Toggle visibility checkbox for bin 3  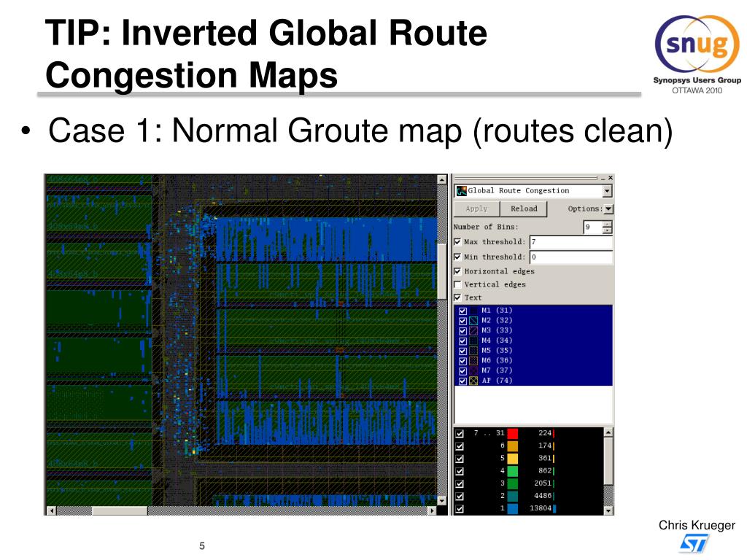pyautogui.click(x=460, y=483)
